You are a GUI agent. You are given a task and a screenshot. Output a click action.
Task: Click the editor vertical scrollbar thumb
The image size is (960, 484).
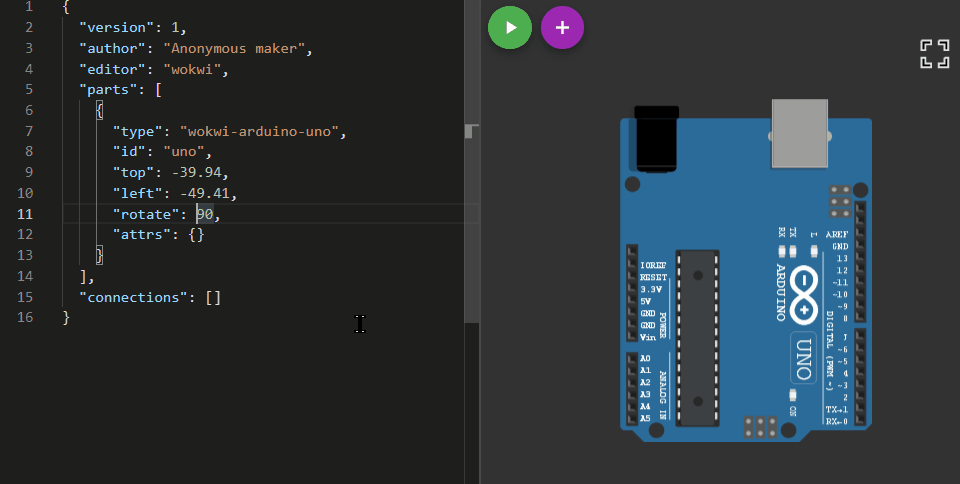click(471, 162)
